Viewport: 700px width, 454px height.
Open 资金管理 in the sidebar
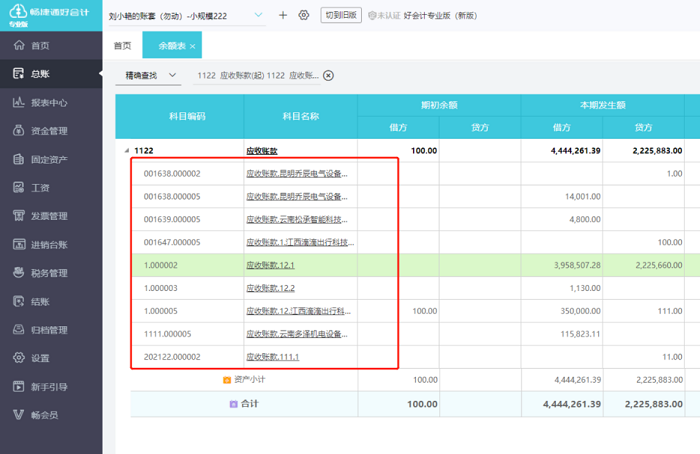tap(48, 130)
